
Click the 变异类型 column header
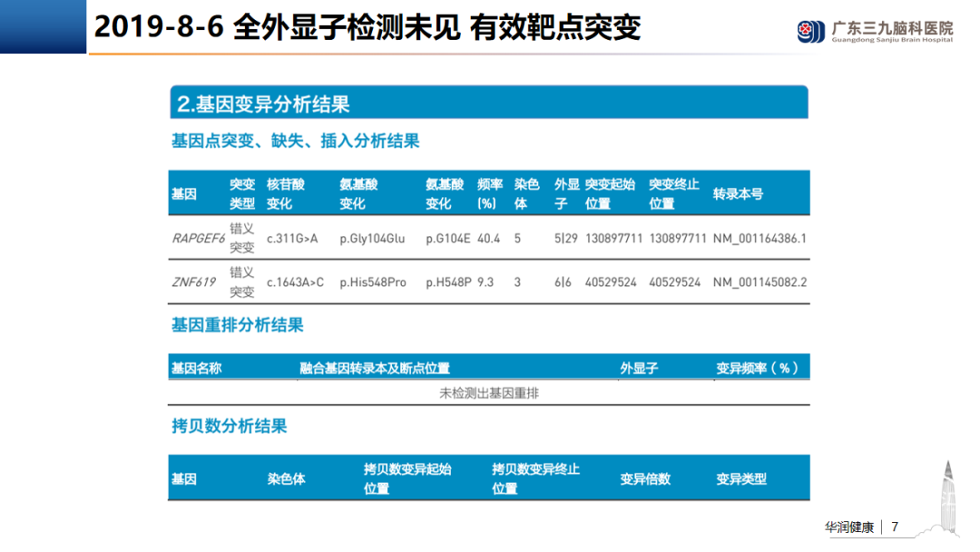click(x=741, y=478)
